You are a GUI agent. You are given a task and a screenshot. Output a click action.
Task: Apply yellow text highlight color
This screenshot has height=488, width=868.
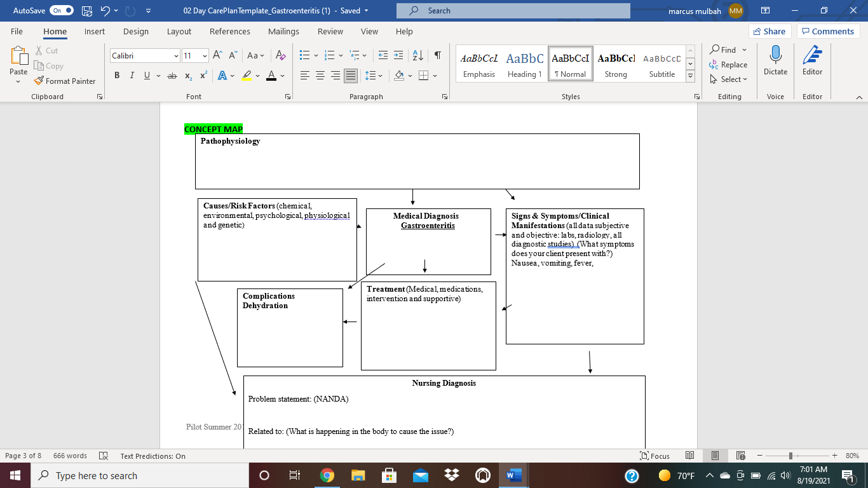tap(247, 76)
